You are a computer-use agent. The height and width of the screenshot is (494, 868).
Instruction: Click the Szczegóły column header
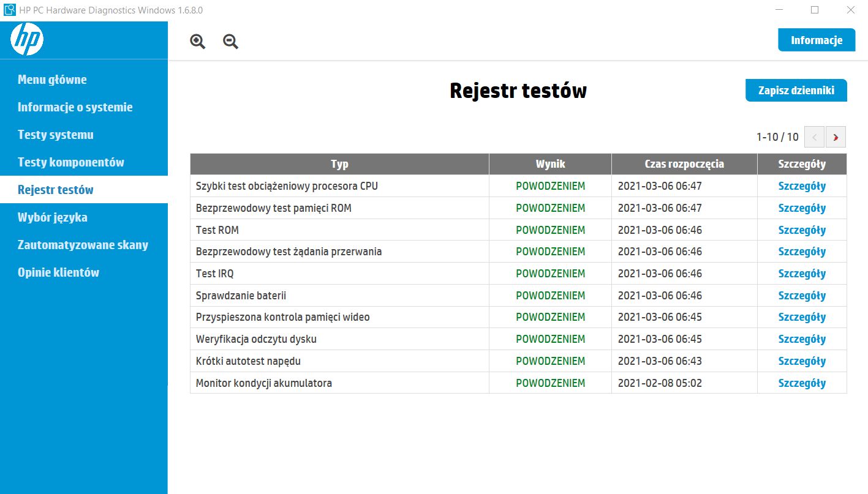(x=802, y=164)
